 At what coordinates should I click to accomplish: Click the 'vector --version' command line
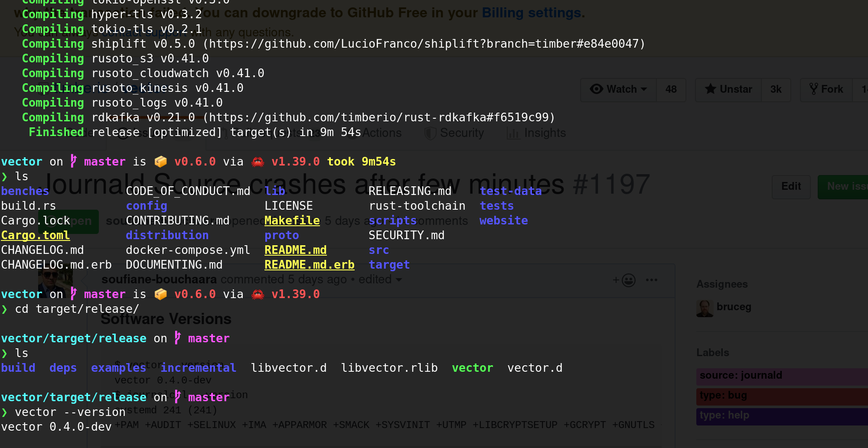coord(70,412)
